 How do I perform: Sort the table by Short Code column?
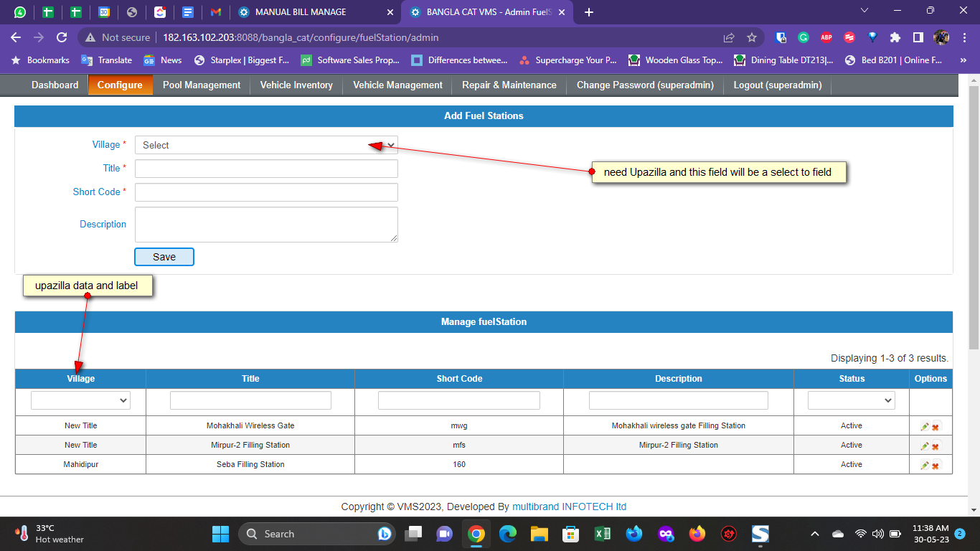click(459, 379)
